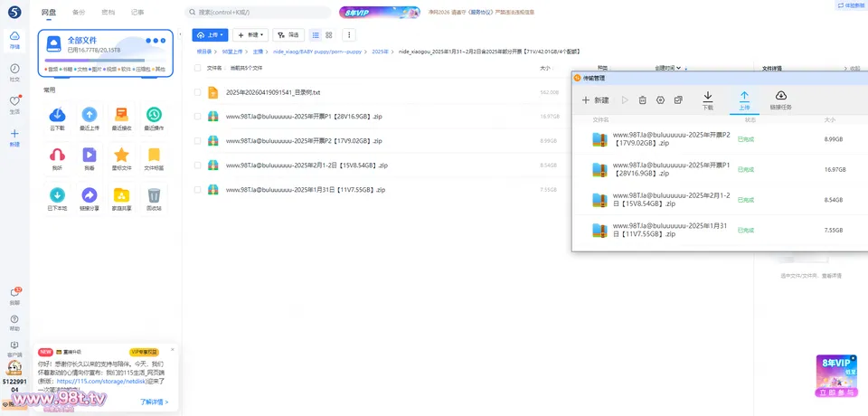Follow the 了解详情 link in notification
The height and width of the screenshot is (416, 868).
155,402
